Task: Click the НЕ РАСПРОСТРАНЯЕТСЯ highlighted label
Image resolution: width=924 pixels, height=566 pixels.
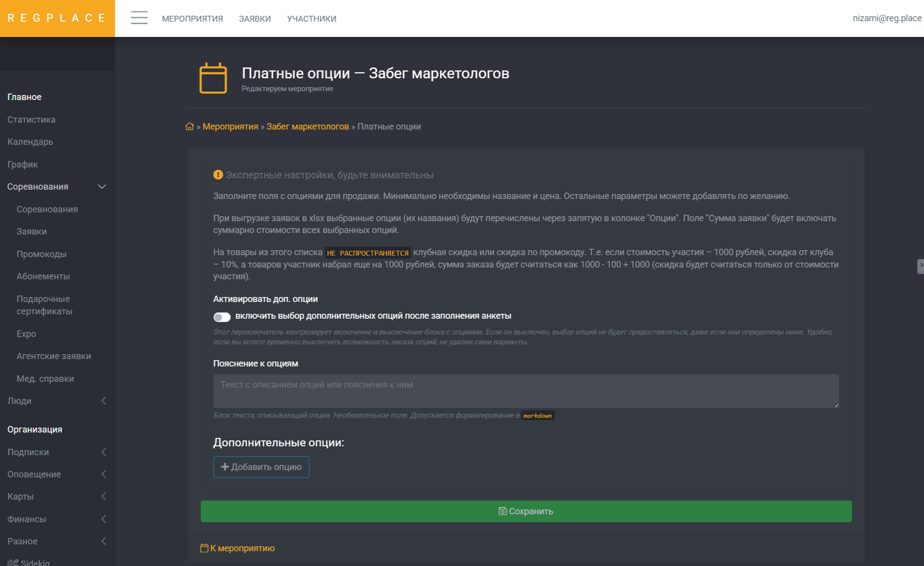Action: (368, 253)
